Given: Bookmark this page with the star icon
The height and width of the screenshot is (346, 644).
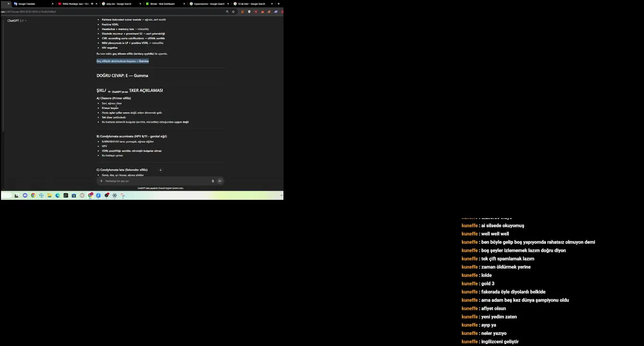Looking at the screenshot, I should (233, 12).
